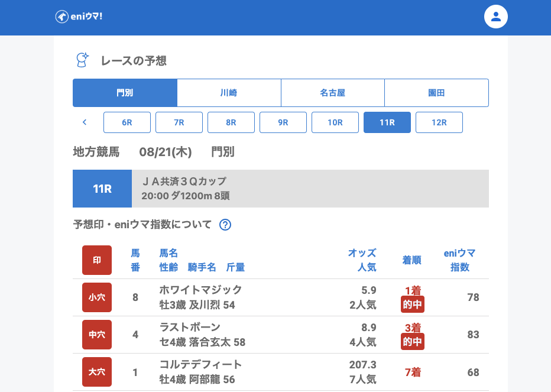Viewport: 551px width, 392px height.
Task: Switch to the 名古屋 racecourse tab
Action: point(332,93)
